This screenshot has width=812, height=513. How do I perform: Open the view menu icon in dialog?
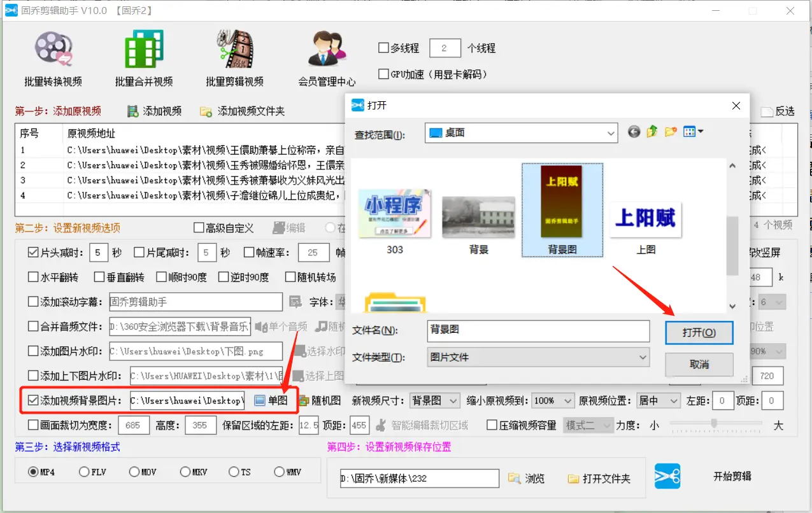(693, 132)
